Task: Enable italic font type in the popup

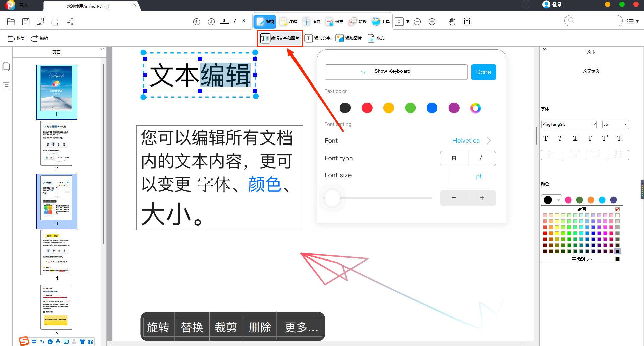Action: 481,158
